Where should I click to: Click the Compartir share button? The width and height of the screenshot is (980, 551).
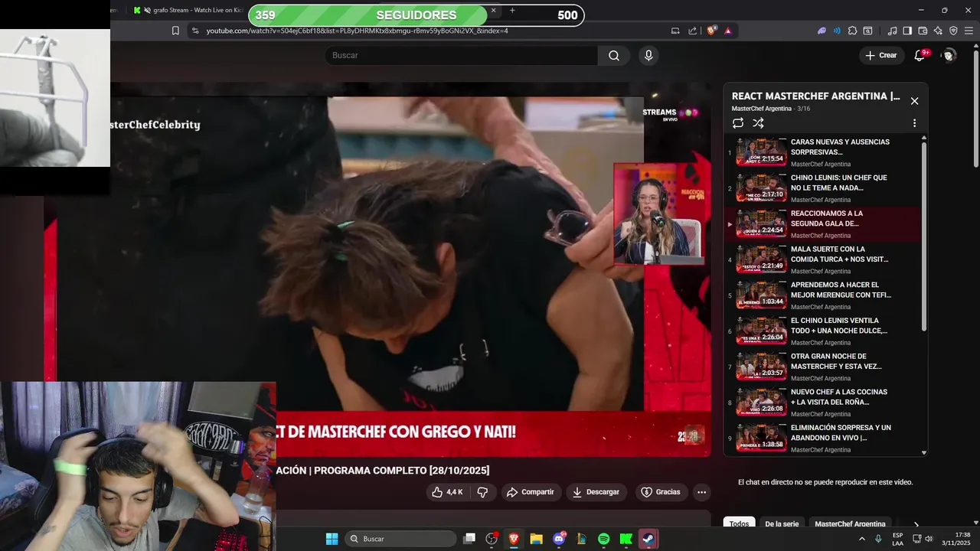[531, 492]
